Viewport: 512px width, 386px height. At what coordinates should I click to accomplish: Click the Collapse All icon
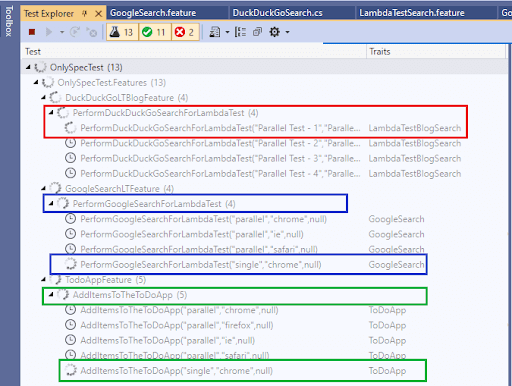point(257,32)
